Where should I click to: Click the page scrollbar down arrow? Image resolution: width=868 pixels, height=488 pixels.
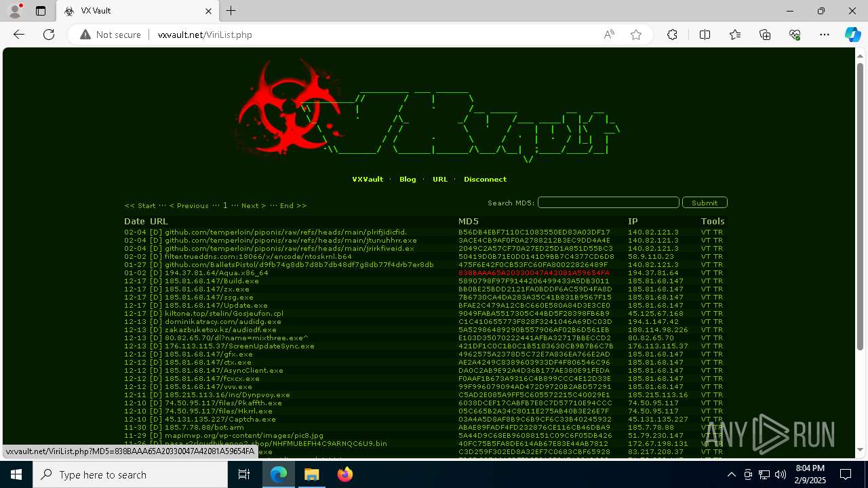point(861,449)
